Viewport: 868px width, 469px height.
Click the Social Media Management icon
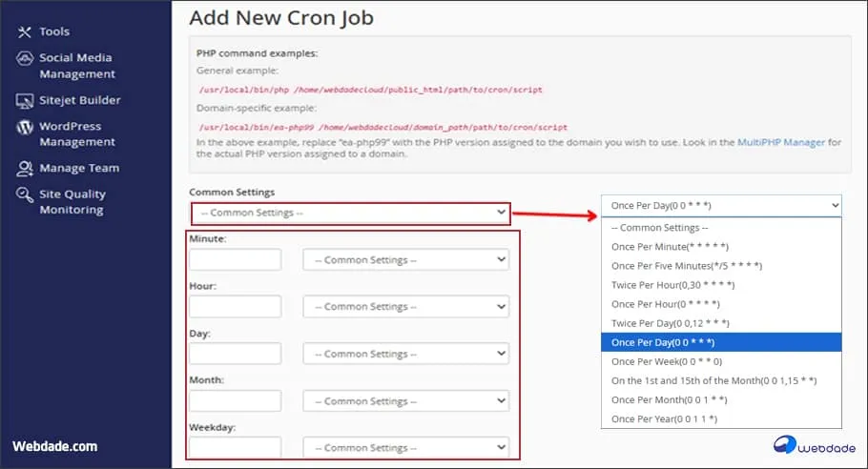click(24, 58)
